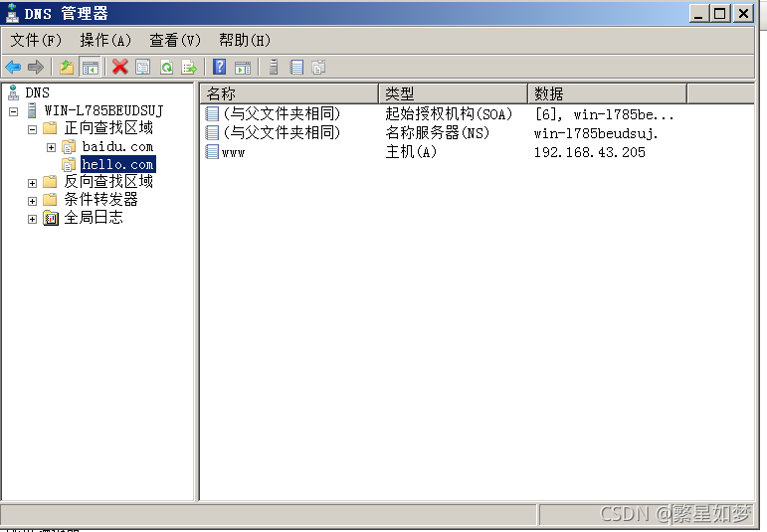Expand the 全局日志 tree node
This screenshot has width=767, height=532.
click(32, 219)
